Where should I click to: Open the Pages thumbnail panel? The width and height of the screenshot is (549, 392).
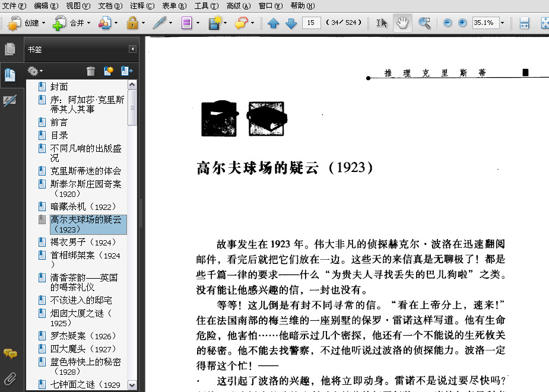coord(10,49)
